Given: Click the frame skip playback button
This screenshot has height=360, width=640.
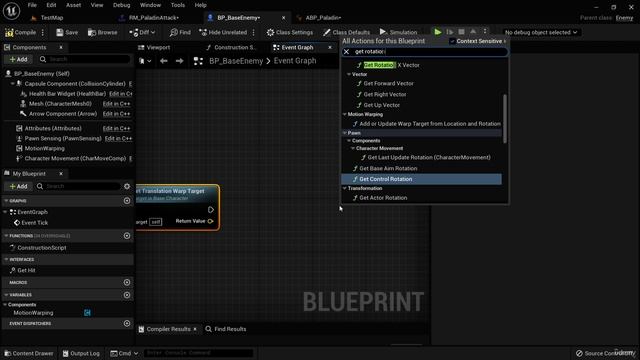Looking at the screenshot, I should click(449, 32).
